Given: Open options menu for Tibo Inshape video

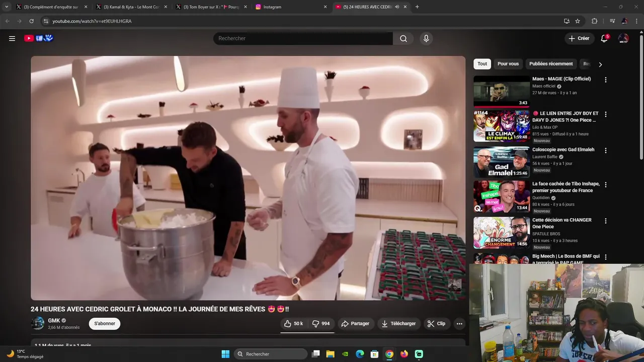Looking at the screenshot, I should click(606, 185).
